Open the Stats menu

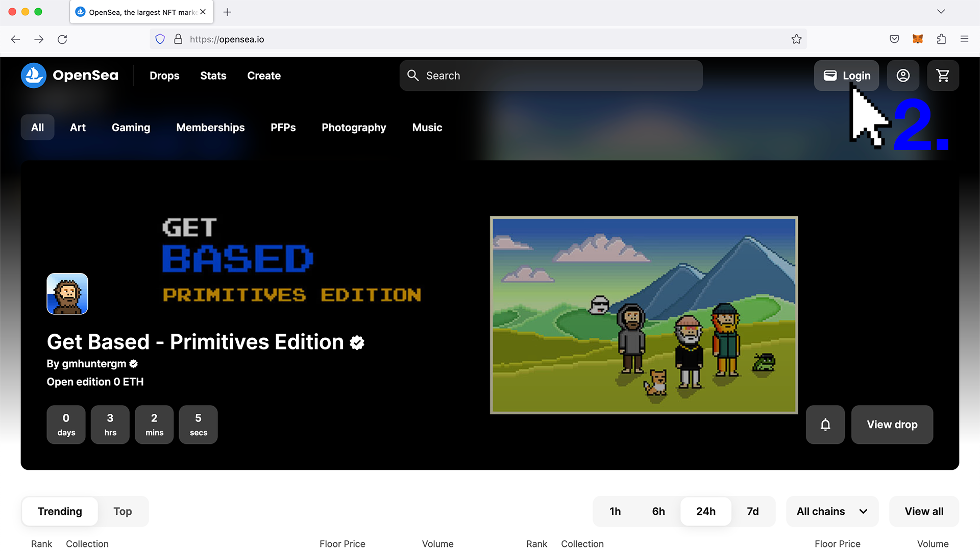pos(213,76)
